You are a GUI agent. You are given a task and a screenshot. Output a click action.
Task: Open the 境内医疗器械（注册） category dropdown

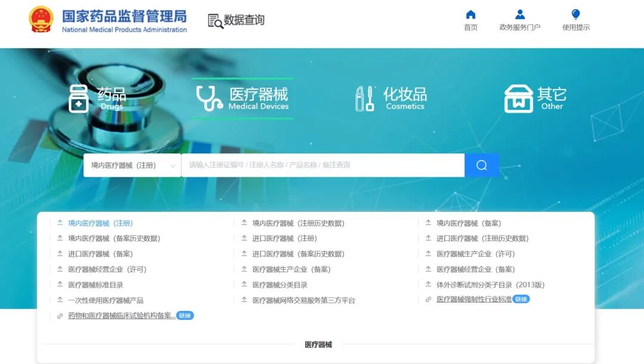tap(131, 165)
